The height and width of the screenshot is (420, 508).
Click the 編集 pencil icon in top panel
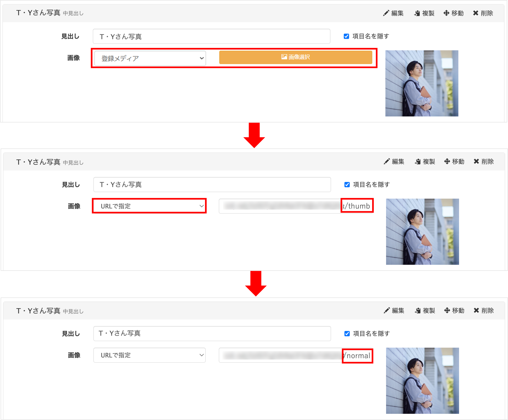point(386,13)
